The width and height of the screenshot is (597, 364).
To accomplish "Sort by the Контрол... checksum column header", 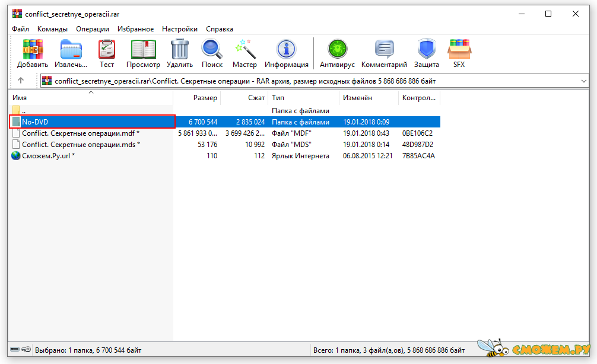I will point(419,98).
